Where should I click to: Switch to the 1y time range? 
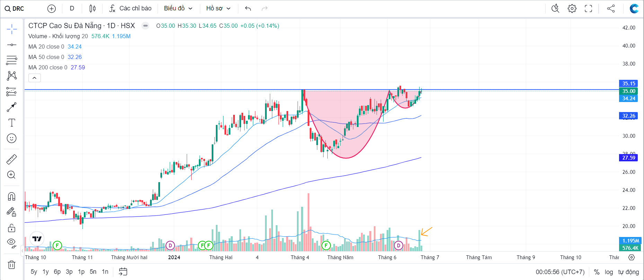tap(45, 272)
